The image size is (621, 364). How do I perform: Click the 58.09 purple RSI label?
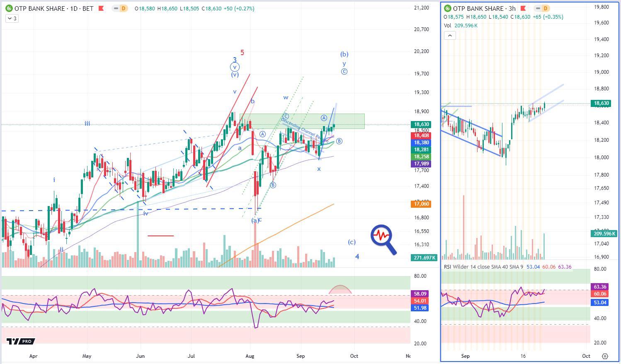point(421,294)
